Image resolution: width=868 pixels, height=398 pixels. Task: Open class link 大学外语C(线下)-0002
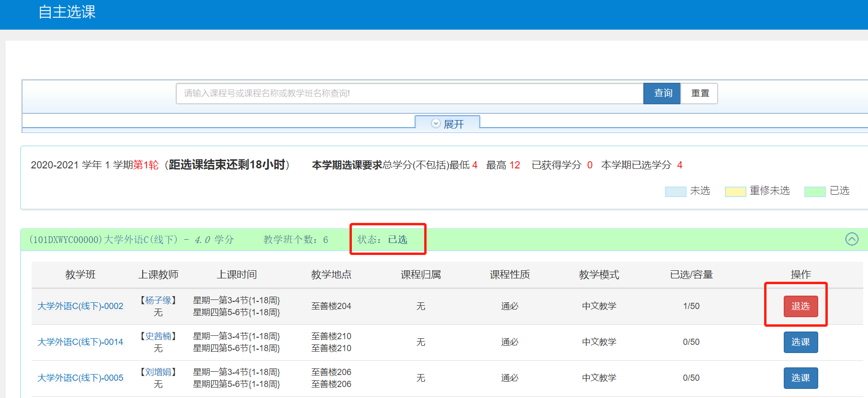click(x=80, y=306)
